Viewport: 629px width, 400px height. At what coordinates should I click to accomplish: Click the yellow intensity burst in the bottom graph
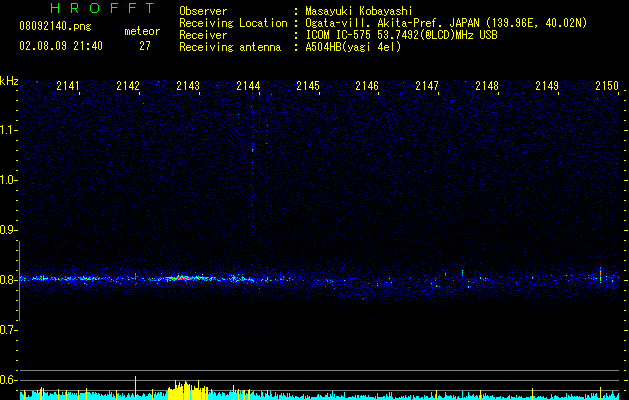188,391
